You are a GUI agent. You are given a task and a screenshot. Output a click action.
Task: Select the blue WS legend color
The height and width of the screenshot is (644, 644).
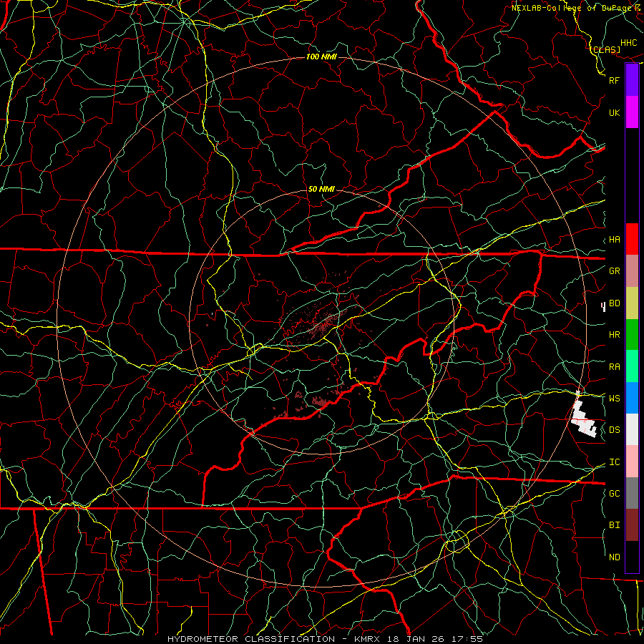pos(632,398)
